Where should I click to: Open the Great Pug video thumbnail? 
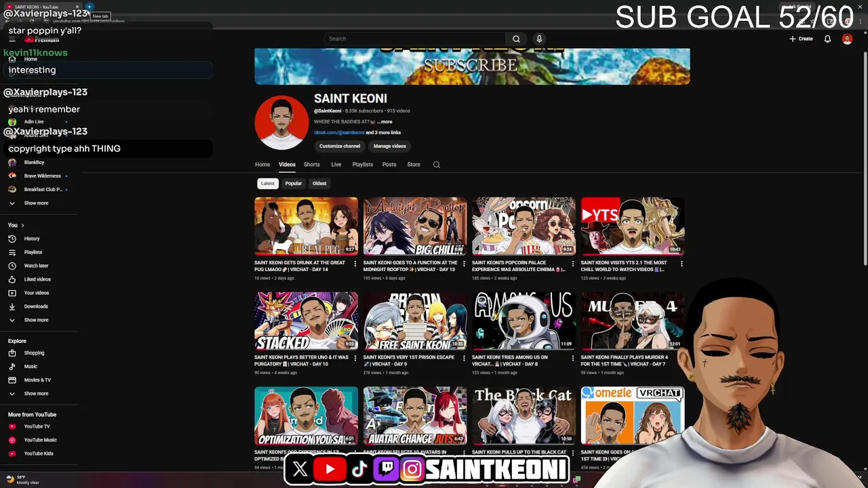[307, 226]
